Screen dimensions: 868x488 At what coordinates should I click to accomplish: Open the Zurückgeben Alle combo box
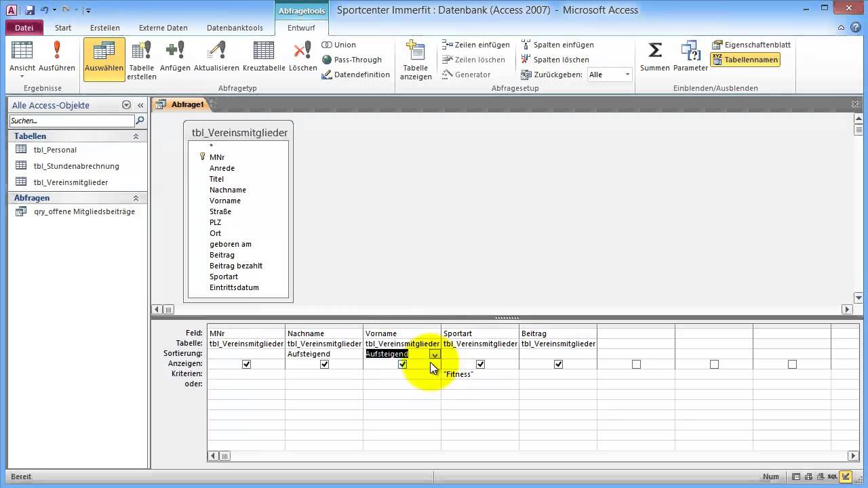(609, 75)
